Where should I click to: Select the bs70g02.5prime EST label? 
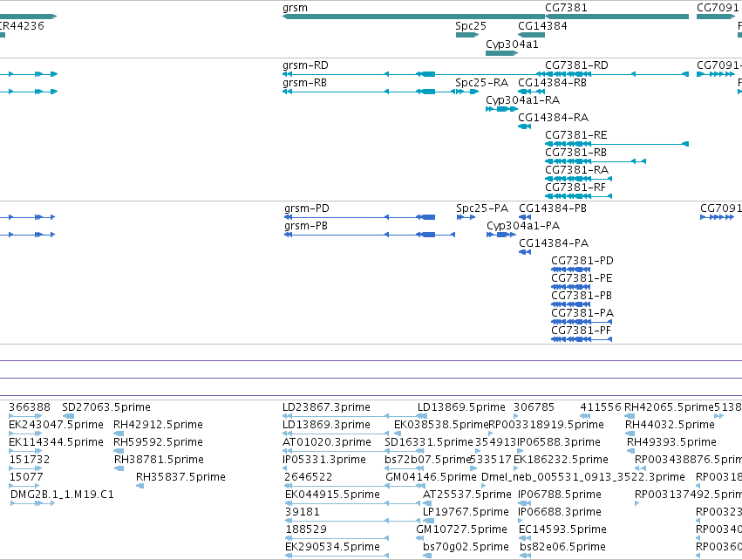click(466, 547)
